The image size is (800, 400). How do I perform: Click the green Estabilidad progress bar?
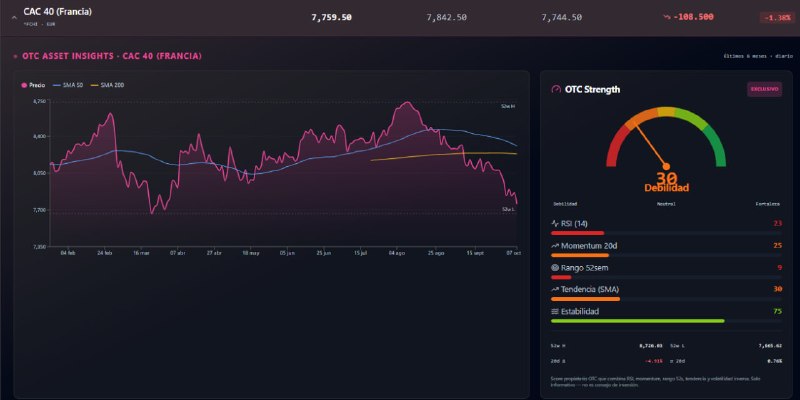tap(638, 321)
